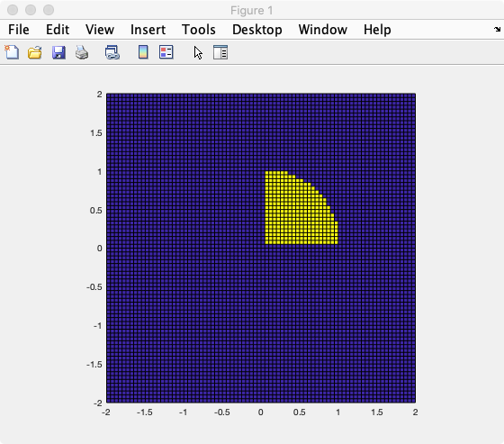The width and height of the screenshot is (504, 444).
Task: Click the x-axis tick label 0.5
Action: pos(299,412)
